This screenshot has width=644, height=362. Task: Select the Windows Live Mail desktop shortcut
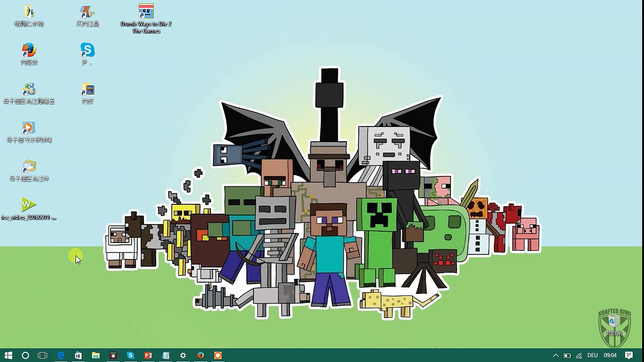click(29, 167)
